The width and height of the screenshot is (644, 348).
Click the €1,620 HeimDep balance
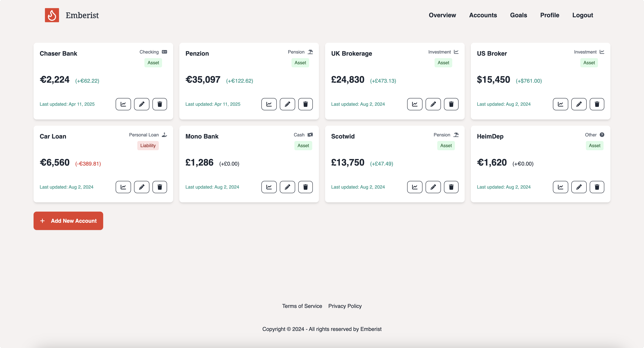(x=492, y=162)
